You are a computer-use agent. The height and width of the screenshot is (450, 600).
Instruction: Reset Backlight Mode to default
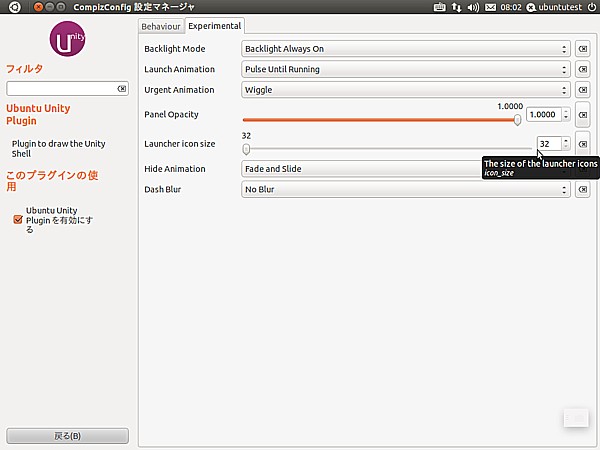tap(582, 49)
